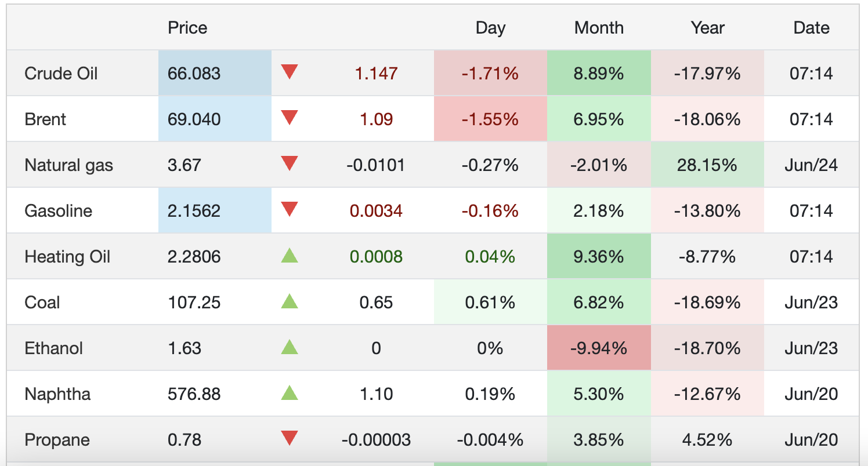This screenshot has height=466, width=868.
Task: Click Propane year change 4.52%
Action: coord(707,440)
